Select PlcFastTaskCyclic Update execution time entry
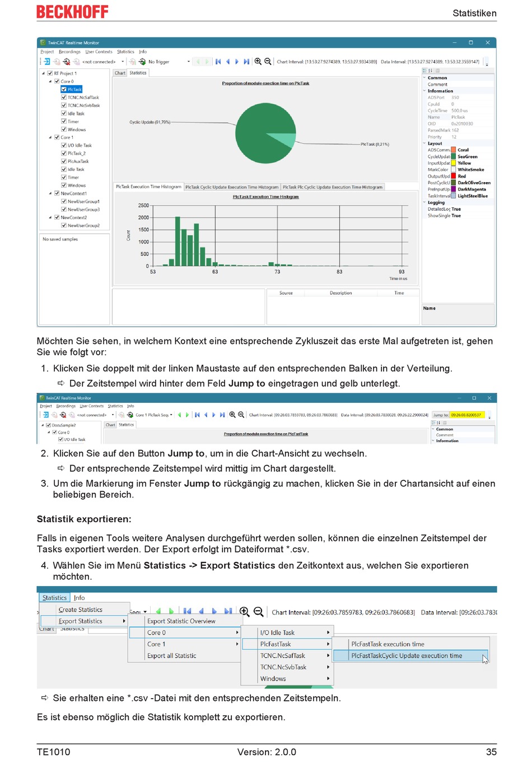The height and width of the screenshot is (767, 532). point(410,656)
